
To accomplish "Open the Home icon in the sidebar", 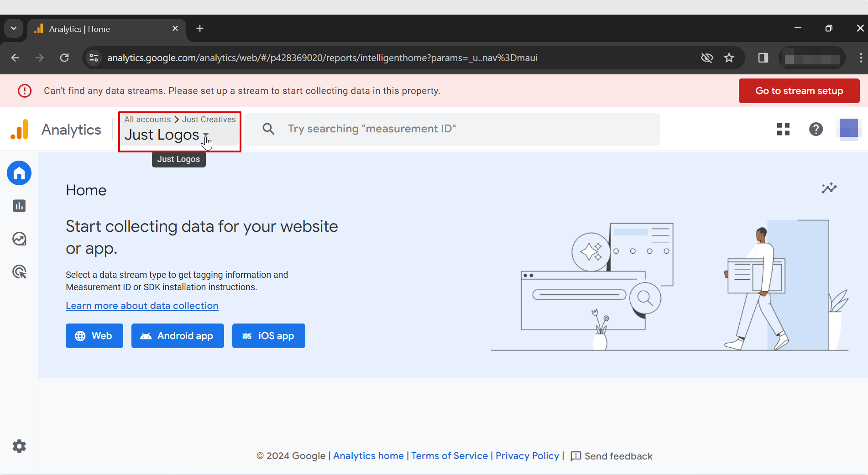I will (x=19, y=173).
